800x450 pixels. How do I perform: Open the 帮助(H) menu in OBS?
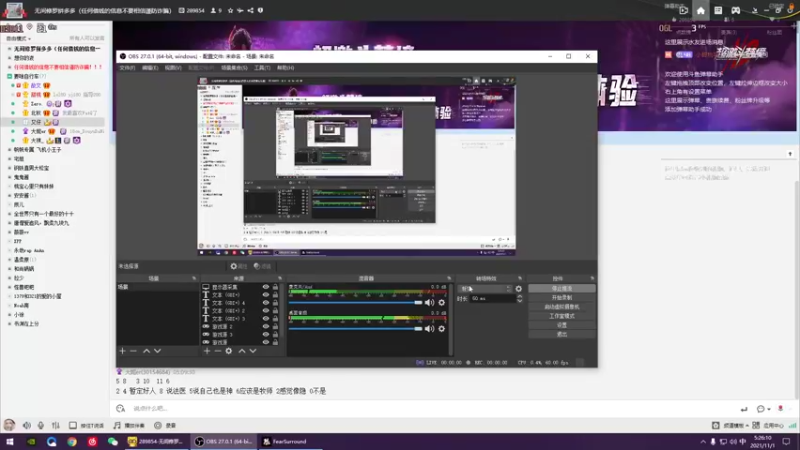pos(285,68)
